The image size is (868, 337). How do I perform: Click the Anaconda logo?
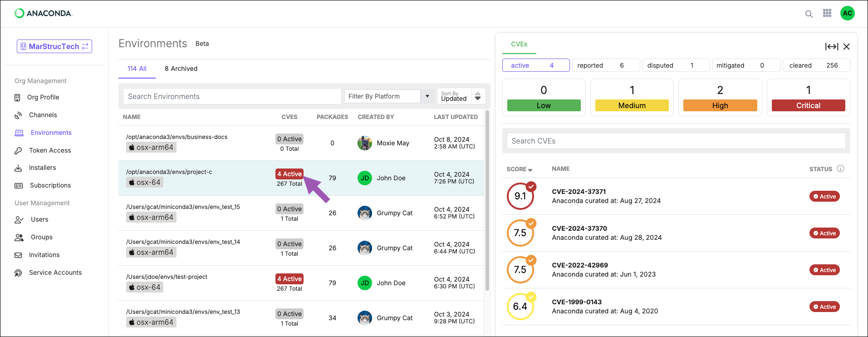[44, 13]
